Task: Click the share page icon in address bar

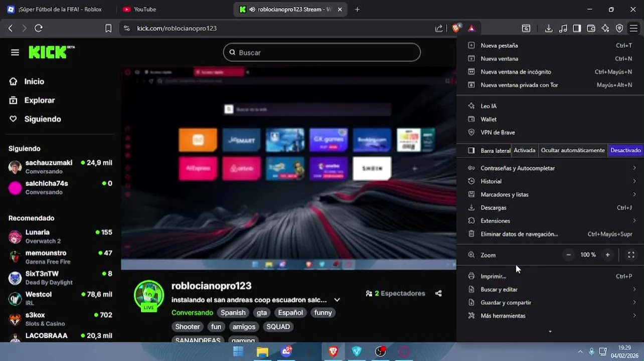Action: tap(439, 29)
